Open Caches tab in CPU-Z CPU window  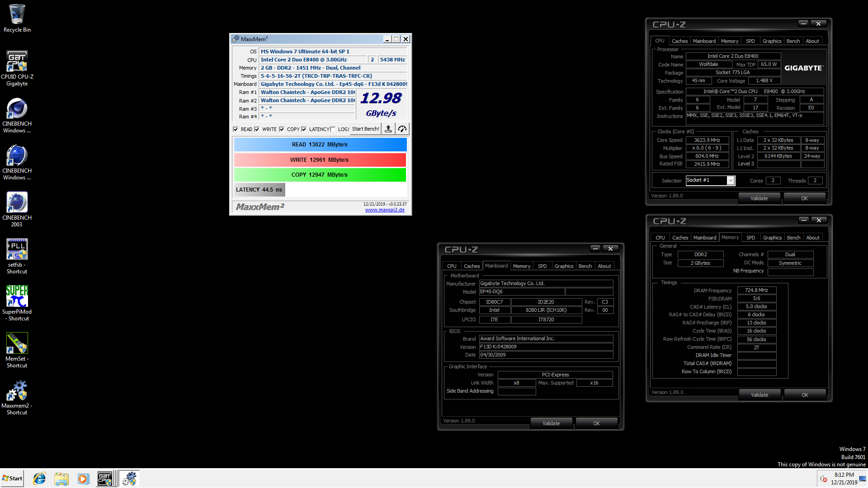click(679, 41)
